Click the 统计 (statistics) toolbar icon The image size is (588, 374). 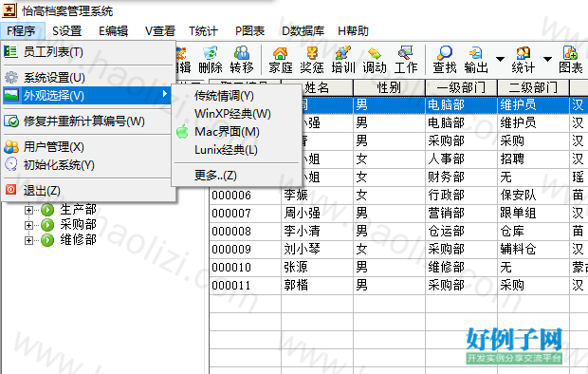[524, 60]
